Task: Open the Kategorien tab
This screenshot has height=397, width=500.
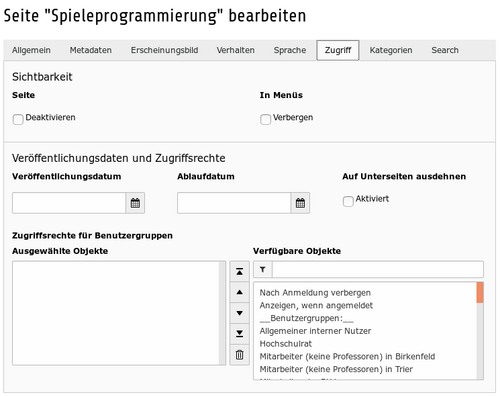Action: tap(391, 50)
